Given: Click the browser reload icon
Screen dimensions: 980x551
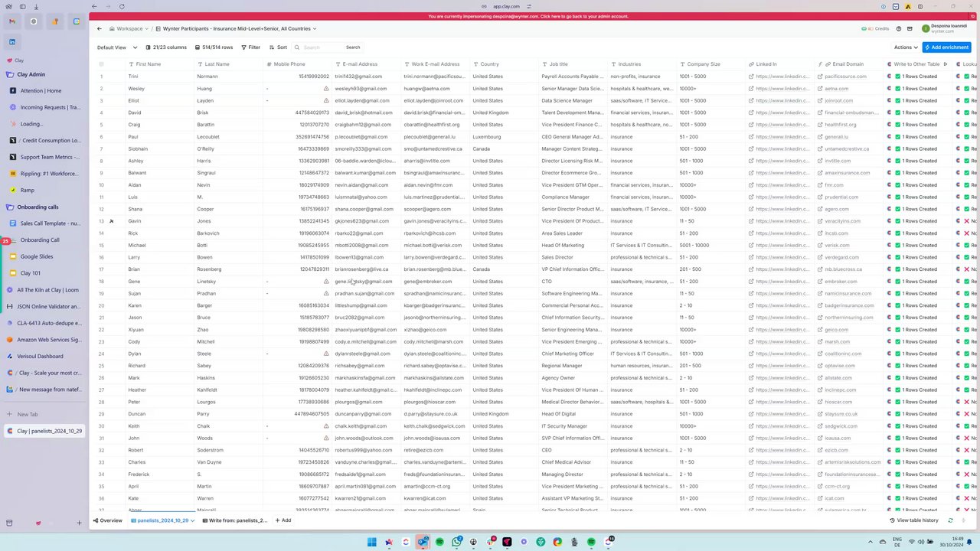Looking at the screenshot, I should tap(122, 6).
